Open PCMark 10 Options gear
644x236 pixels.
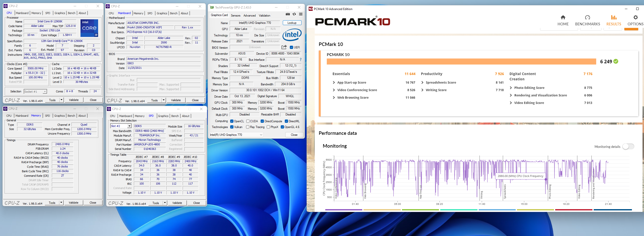[635, 20]
